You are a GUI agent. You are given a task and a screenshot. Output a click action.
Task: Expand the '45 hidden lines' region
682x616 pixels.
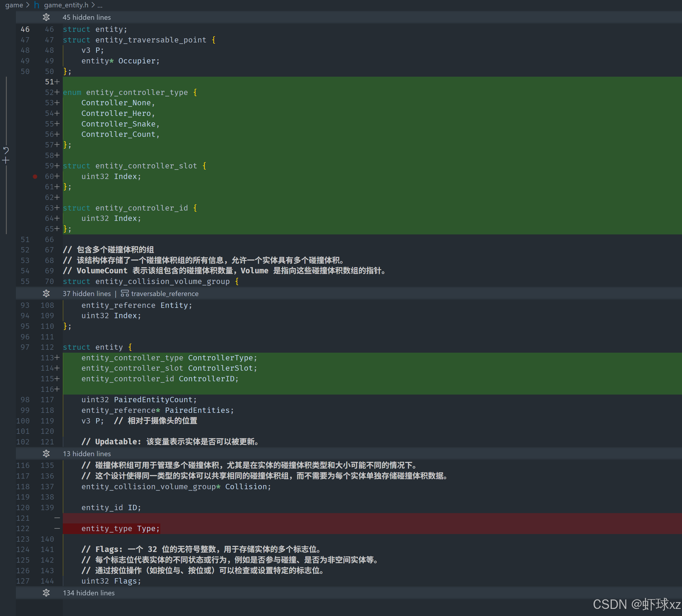[87, 17]
